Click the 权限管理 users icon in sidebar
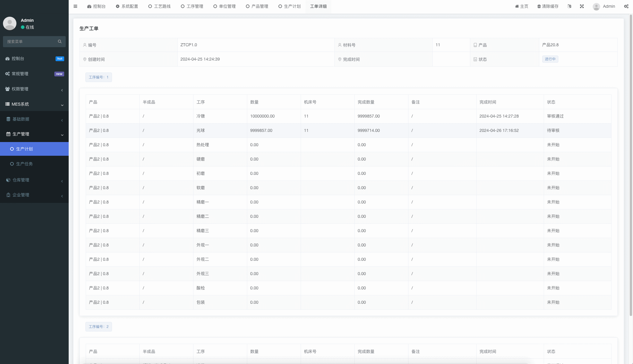The height and width of the screenshot is (364, 633). [7, 89]
